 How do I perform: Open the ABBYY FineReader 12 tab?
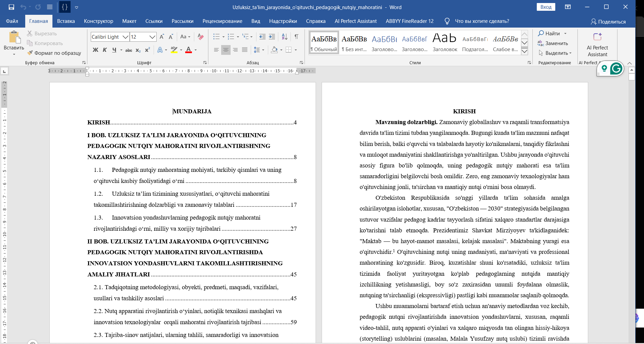coord(409,21)
